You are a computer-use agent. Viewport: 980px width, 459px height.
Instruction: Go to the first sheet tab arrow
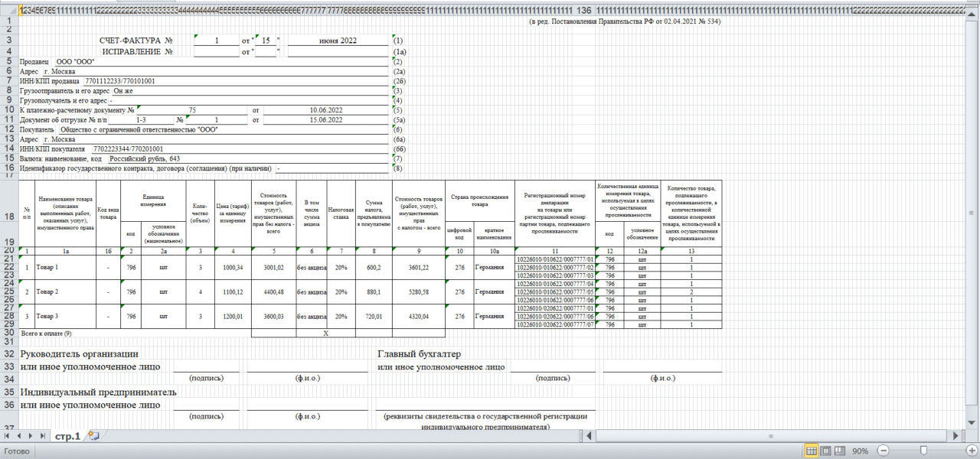(x=8, y=436)
